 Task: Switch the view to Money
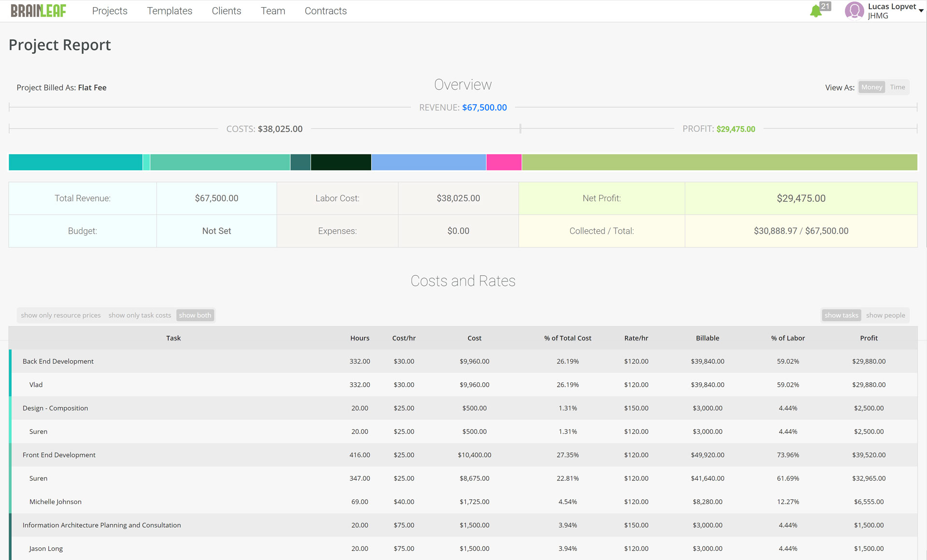(871, 87)
